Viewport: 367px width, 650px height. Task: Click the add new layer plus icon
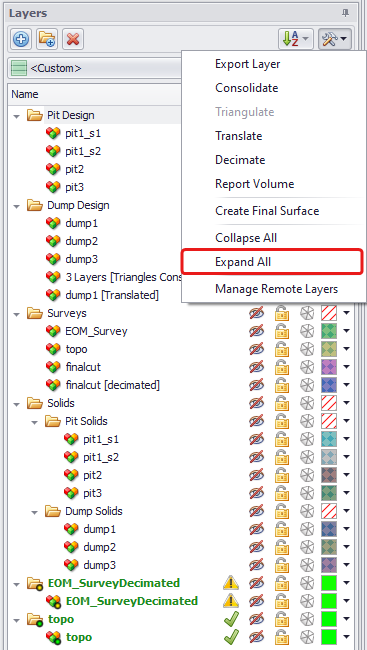tap(21, 39)
